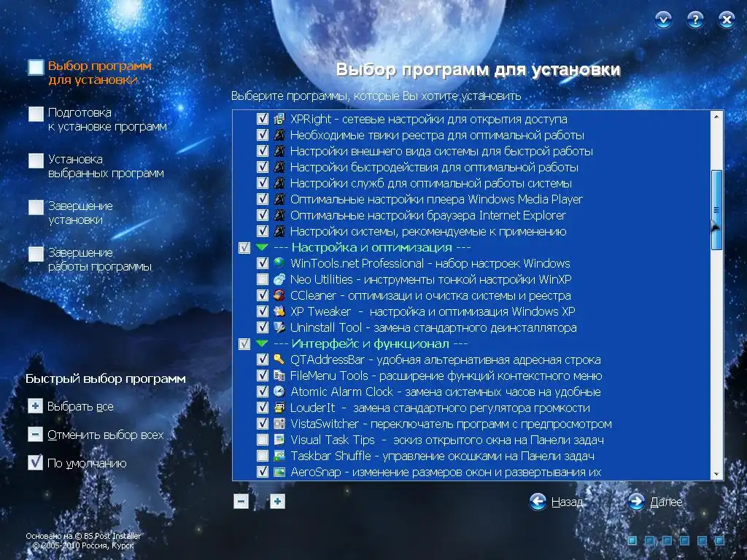This screenshot has width=747, height=560.
Task: Click the icon beside Internet Explorer browser settings
Action: click(x=279, y=215)
